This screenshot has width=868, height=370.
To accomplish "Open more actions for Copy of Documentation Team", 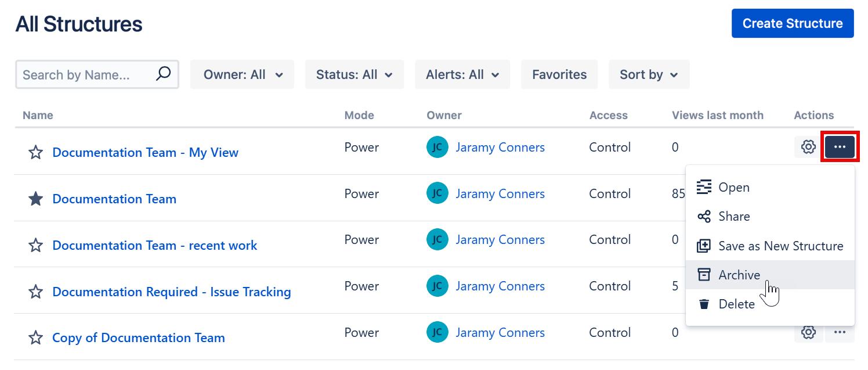I will (x=840, y=333).
